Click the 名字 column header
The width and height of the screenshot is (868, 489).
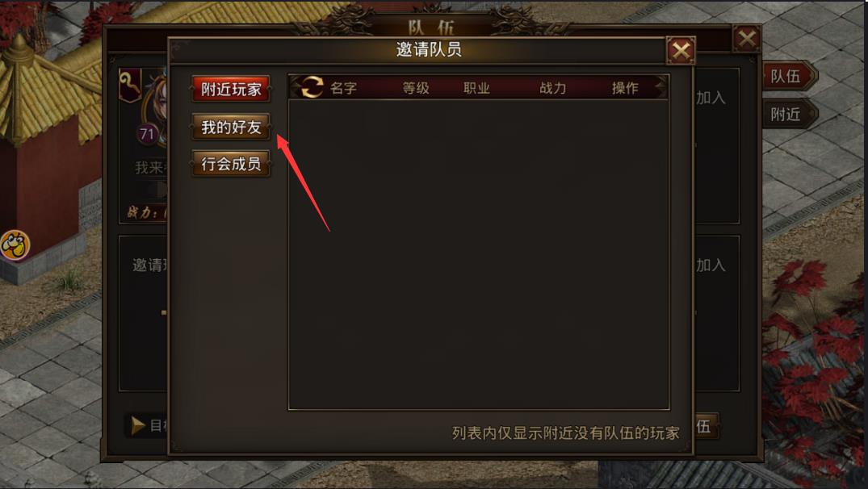(x=343, y=88)
